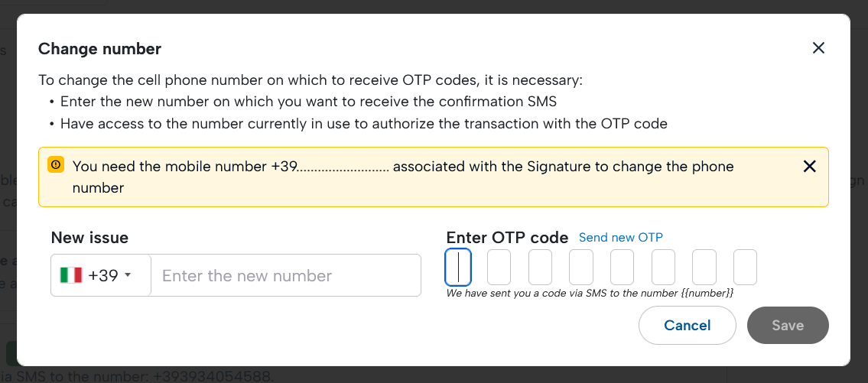Select the sixth OTP digit box
This screenshot has width=868, height=383.
(663, 267)
